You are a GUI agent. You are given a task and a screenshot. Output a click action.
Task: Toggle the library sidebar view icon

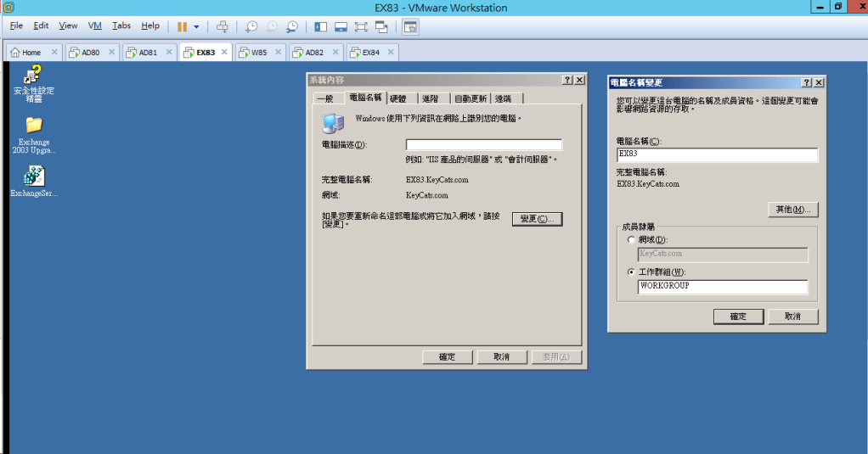click(320, 26)
